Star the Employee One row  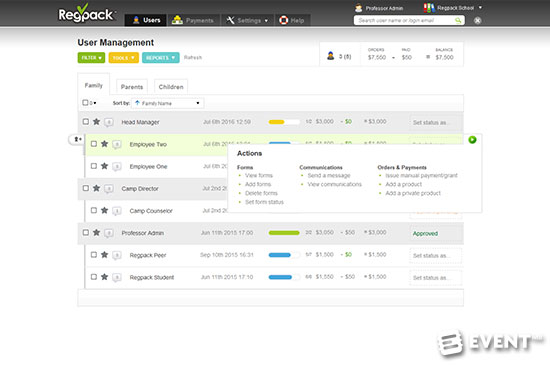(104, 166)
